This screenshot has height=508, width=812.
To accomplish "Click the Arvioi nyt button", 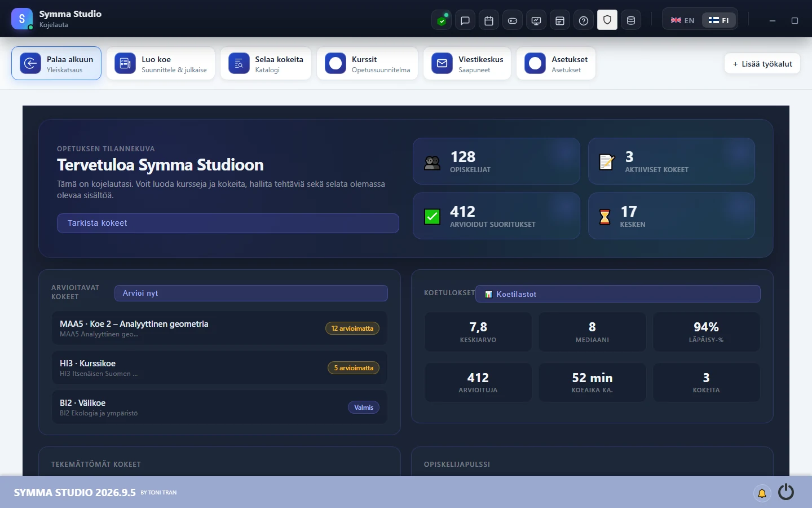I will click(251, 294).
